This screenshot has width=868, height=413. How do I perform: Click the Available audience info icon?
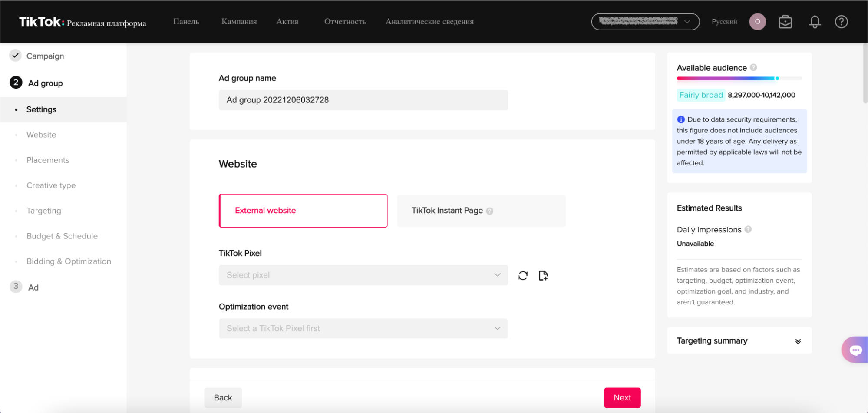tap(753, 67)
